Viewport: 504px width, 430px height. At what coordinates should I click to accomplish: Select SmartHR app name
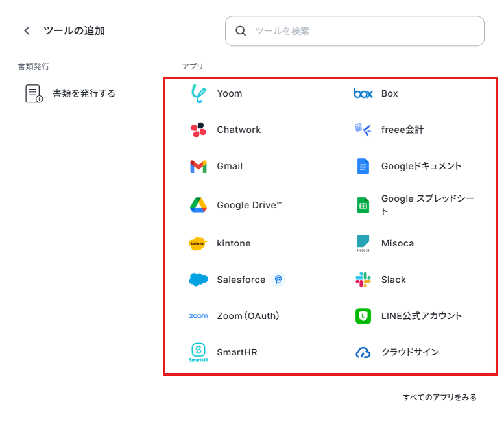point(237,352)
